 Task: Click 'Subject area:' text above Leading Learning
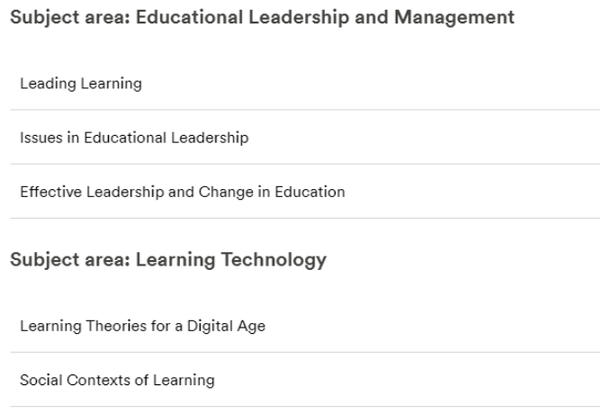(70, 18)
